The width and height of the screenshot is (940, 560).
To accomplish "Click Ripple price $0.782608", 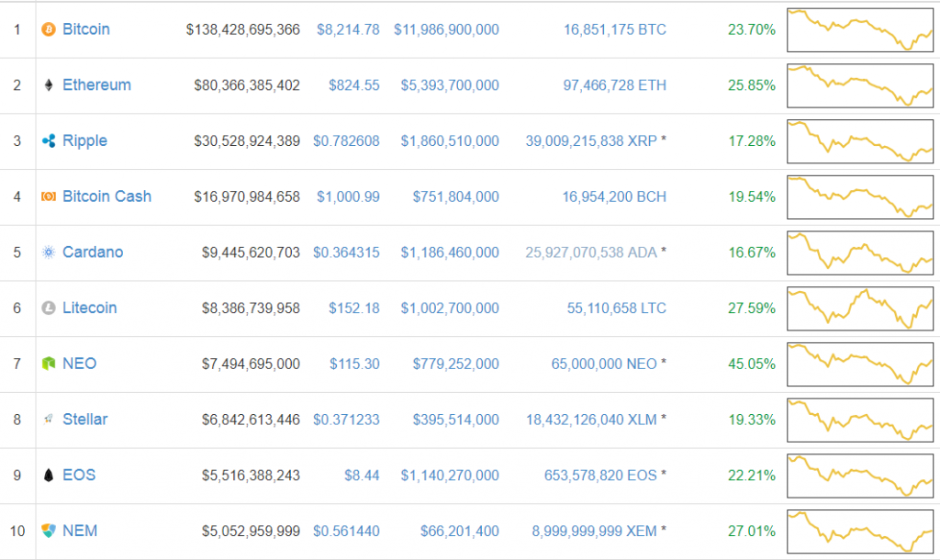I will click(346, 140).
